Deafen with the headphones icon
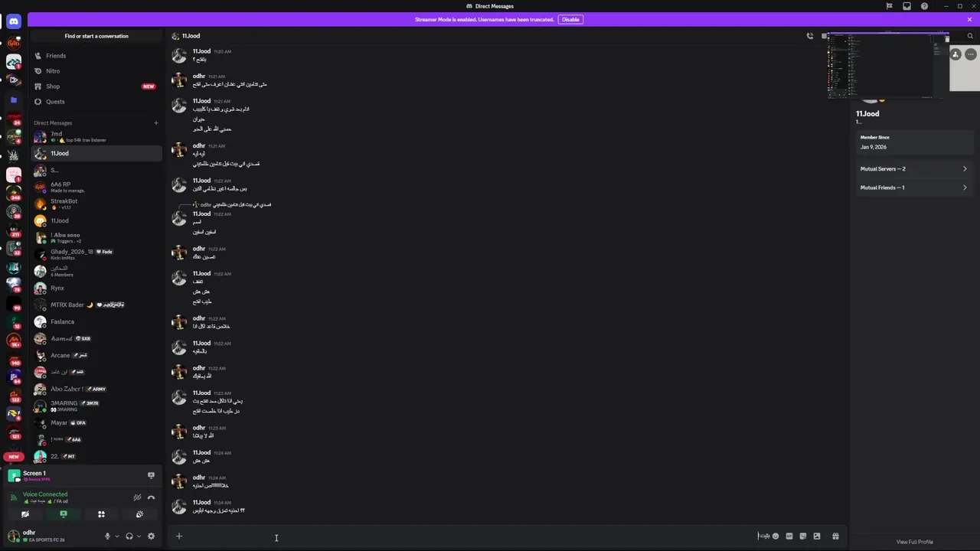 click(x=129, y=536)
